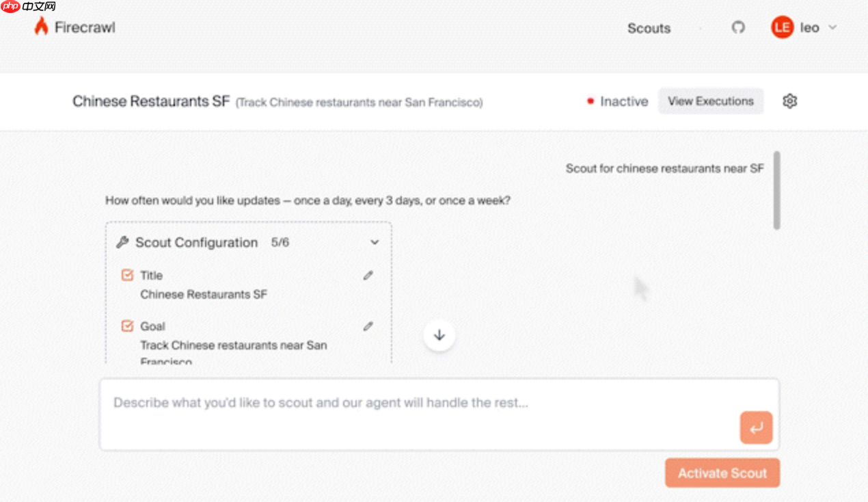Send the message with the return arrow icon

(756, 427)
